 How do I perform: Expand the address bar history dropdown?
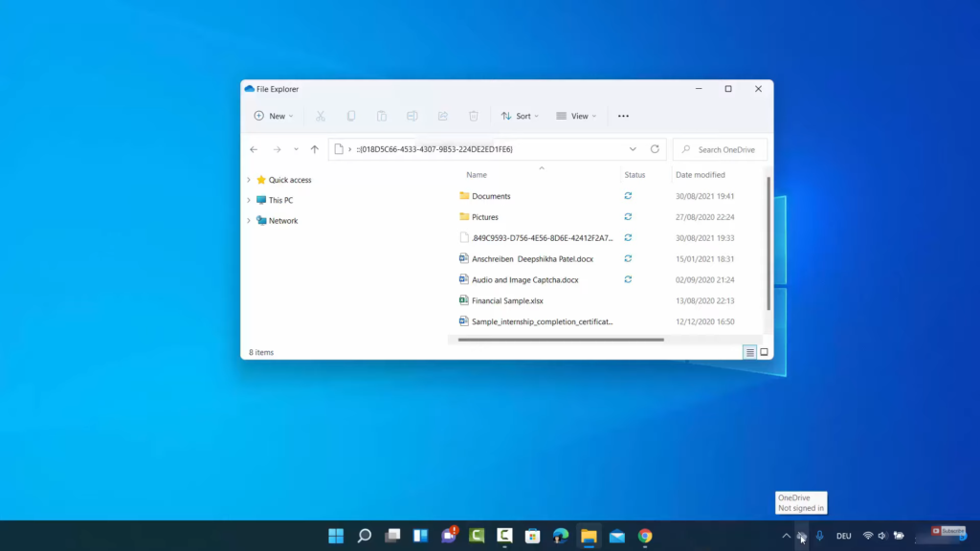633,149
